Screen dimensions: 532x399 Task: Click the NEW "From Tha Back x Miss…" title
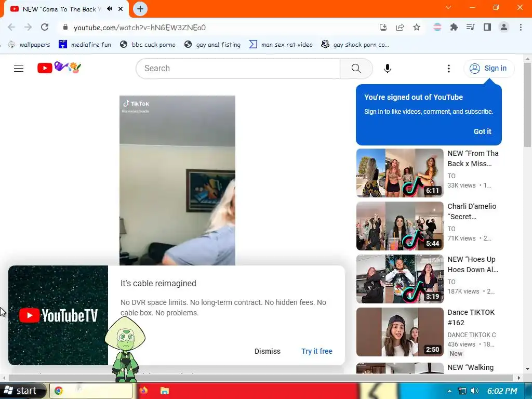[473, 158]
